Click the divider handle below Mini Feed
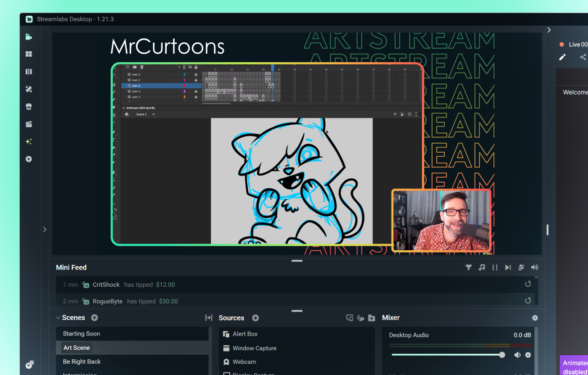 pos(297,311)
